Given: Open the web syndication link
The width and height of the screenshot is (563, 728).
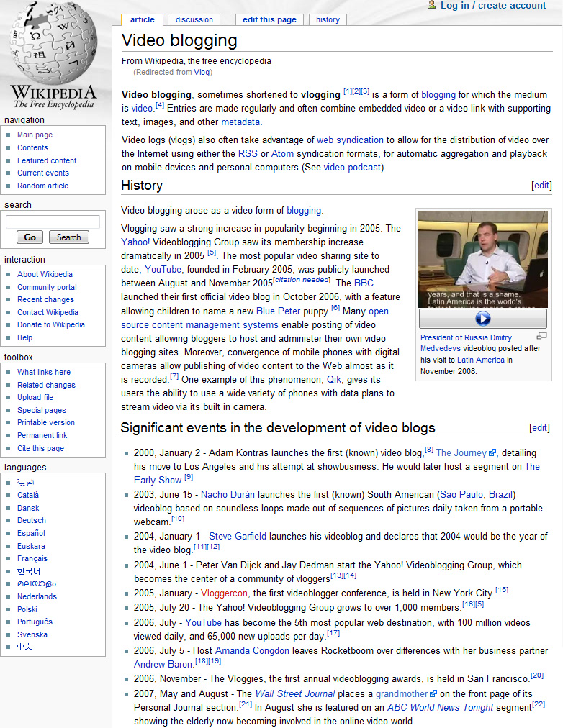Looking at the screenshot, I should (x=350, y=140).
